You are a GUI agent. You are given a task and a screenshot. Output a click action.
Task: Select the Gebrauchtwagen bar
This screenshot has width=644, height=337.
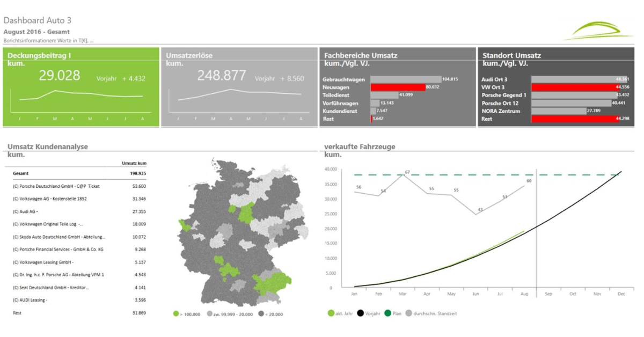coord(406,79)
